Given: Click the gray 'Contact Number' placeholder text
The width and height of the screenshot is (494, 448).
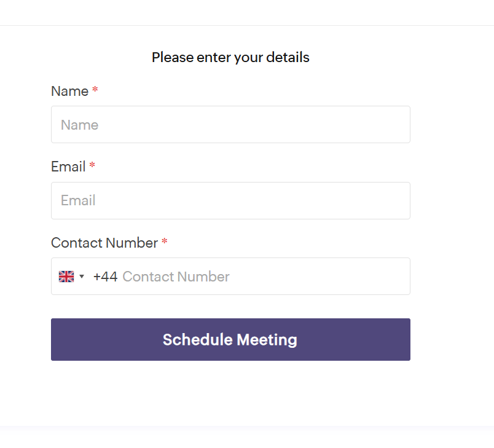Looking at the screenshot, I should tap(176, 277).
